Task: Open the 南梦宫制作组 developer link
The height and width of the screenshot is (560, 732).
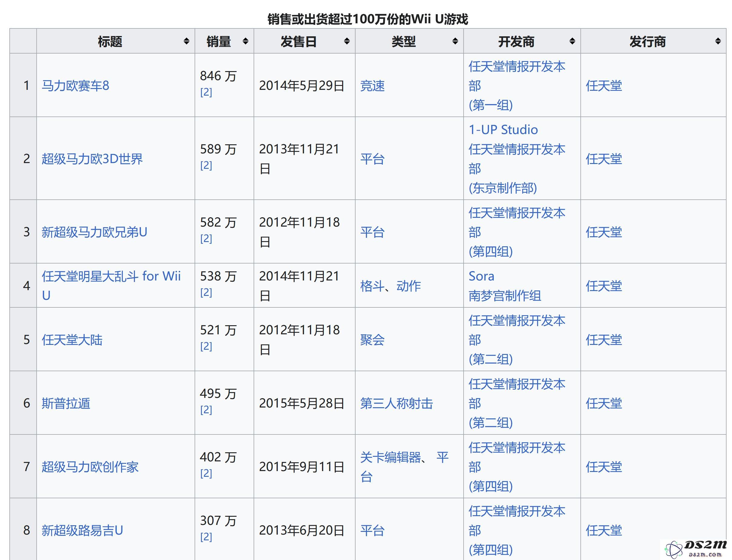Action: [x=505, y=296]
